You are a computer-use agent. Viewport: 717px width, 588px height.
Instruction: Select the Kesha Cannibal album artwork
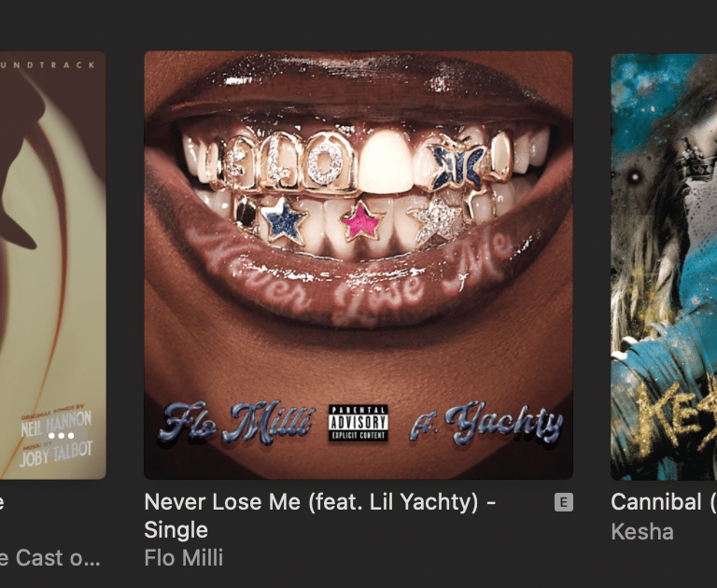point(664,267)
